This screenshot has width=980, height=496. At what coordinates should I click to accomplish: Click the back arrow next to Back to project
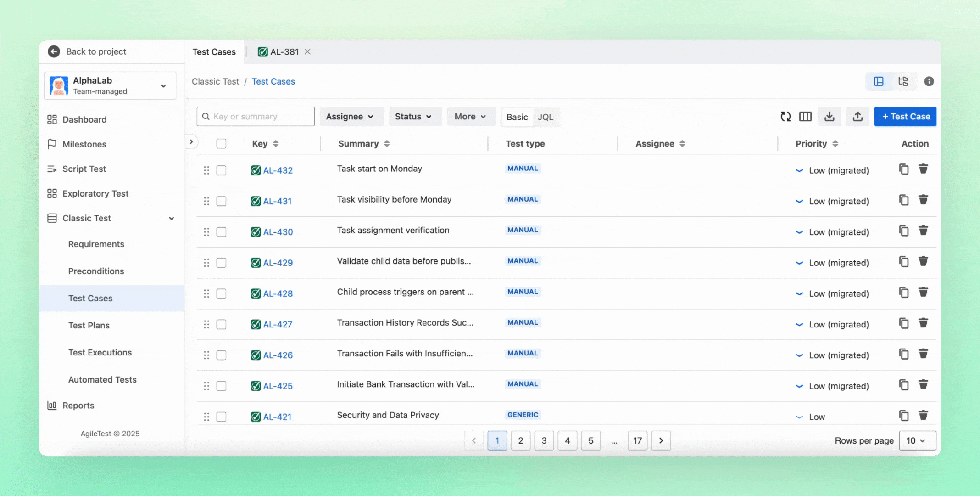[x=54, y=51]
